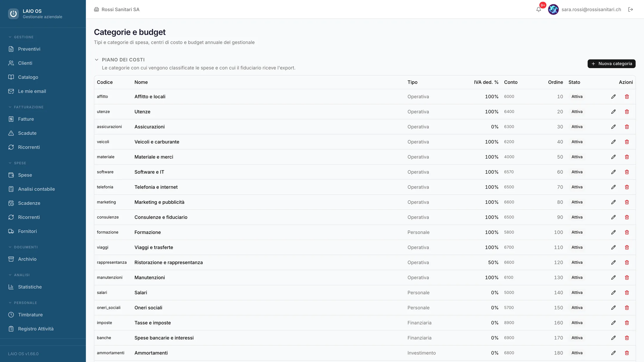Click the LAIO OS power logo
Image resolution: width=644 pixels, height=362 pixels.
(13, 13)
